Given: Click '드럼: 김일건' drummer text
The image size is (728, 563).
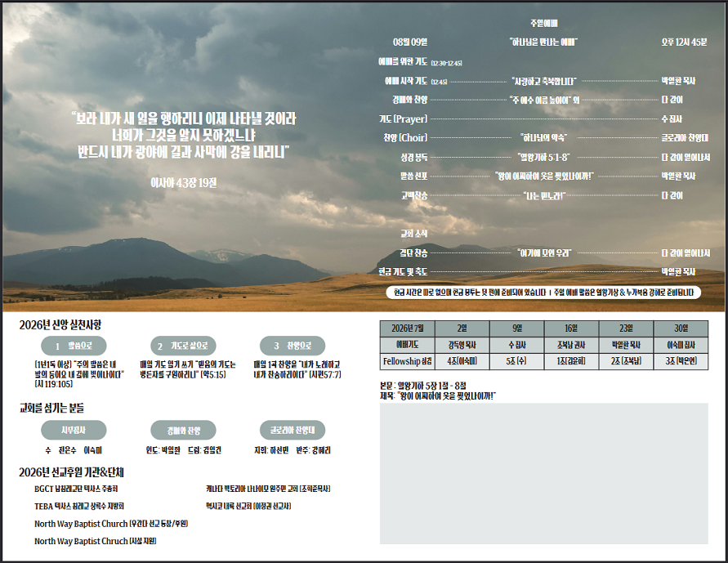Looking at the screenshot, I should (x=204, y=451).
